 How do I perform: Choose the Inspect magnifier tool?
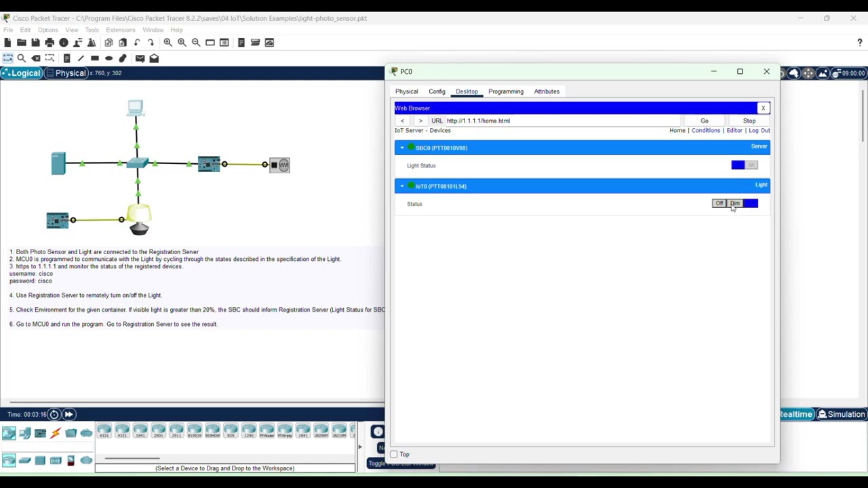coord(22,58)
